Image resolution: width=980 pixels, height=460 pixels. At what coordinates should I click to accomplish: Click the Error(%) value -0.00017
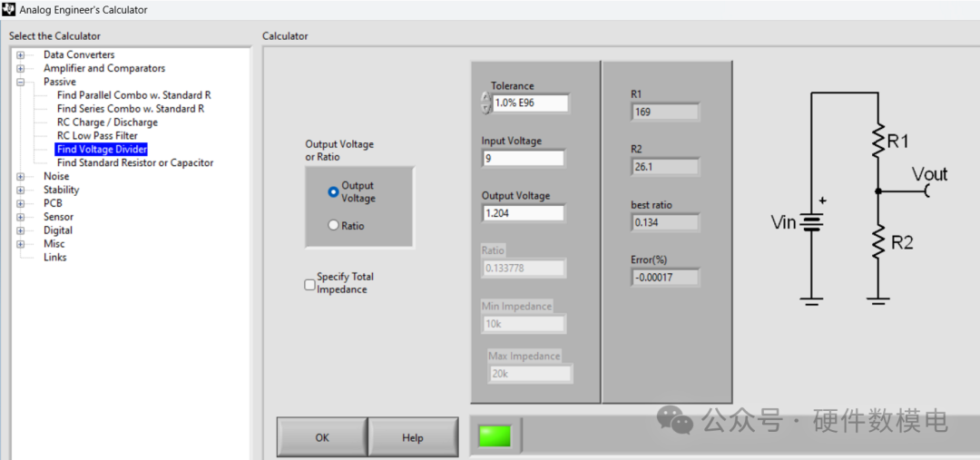[665, 277]
